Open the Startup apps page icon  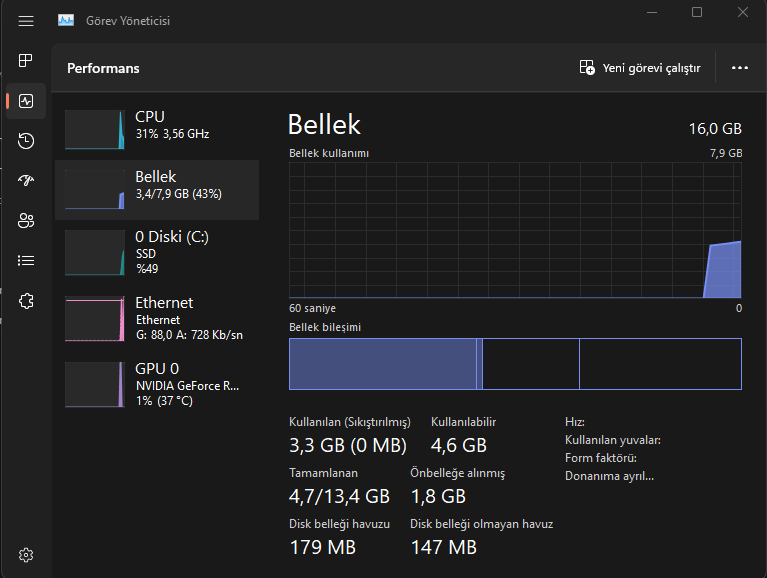coord(26,181)
